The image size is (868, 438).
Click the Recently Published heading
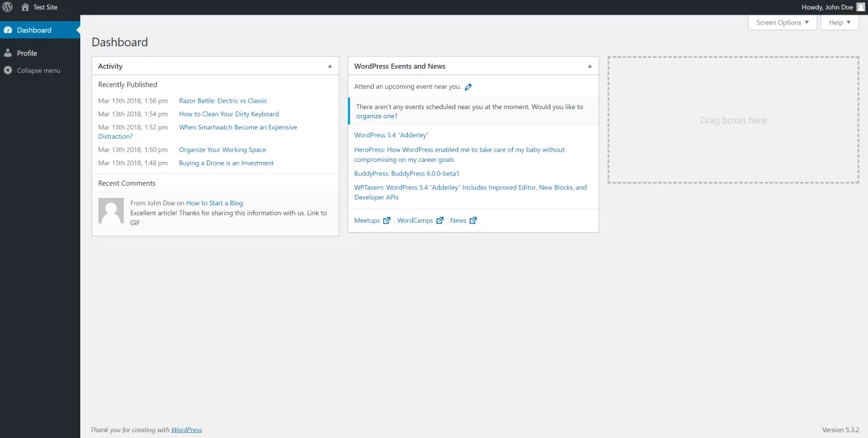coord(127,85)
